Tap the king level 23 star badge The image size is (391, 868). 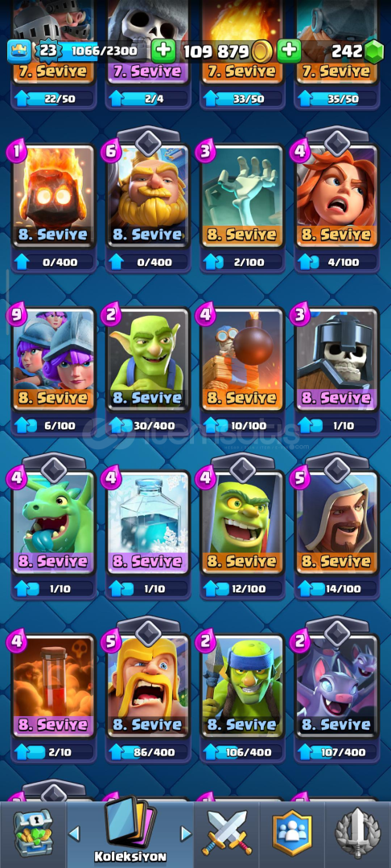[48, 51]
